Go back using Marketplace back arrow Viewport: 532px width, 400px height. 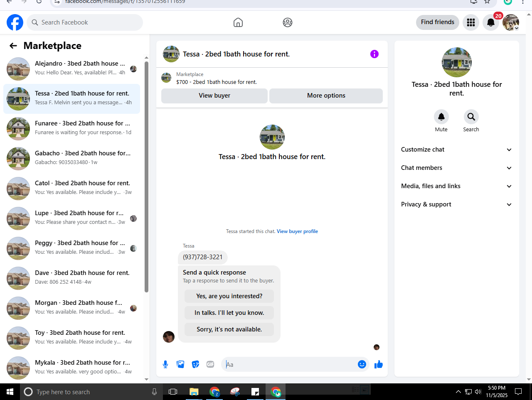(13, 46)
